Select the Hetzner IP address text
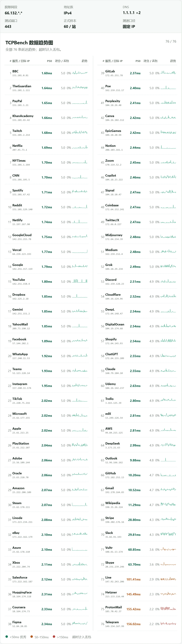The width and height of the screenshot is (182, 644). coord(115,597)
